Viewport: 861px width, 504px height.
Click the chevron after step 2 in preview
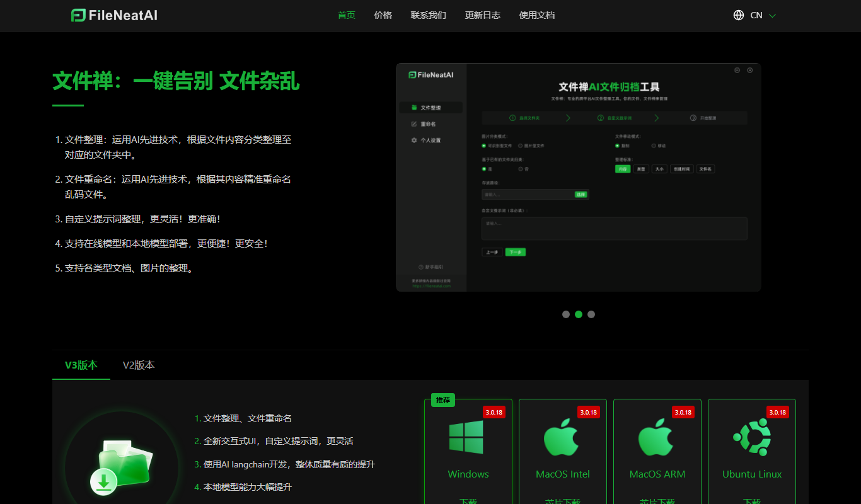click(657, 118)
